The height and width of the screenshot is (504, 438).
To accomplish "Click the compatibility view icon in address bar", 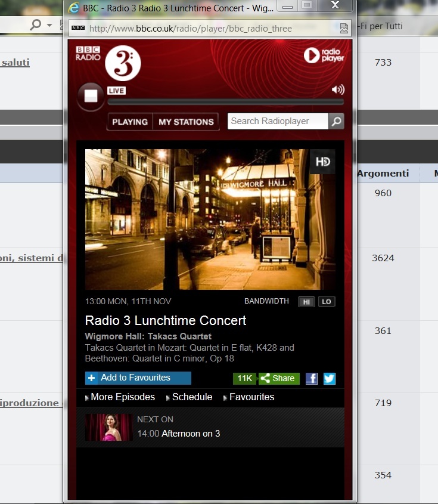I will [344, 28].
